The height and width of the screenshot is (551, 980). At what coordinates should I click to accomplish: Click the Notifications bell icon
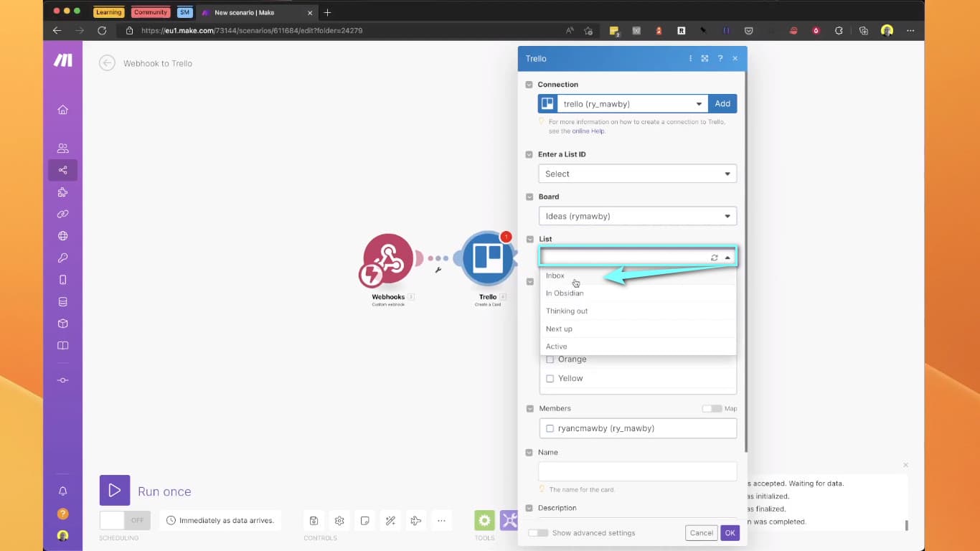click(x=63, y=491)
